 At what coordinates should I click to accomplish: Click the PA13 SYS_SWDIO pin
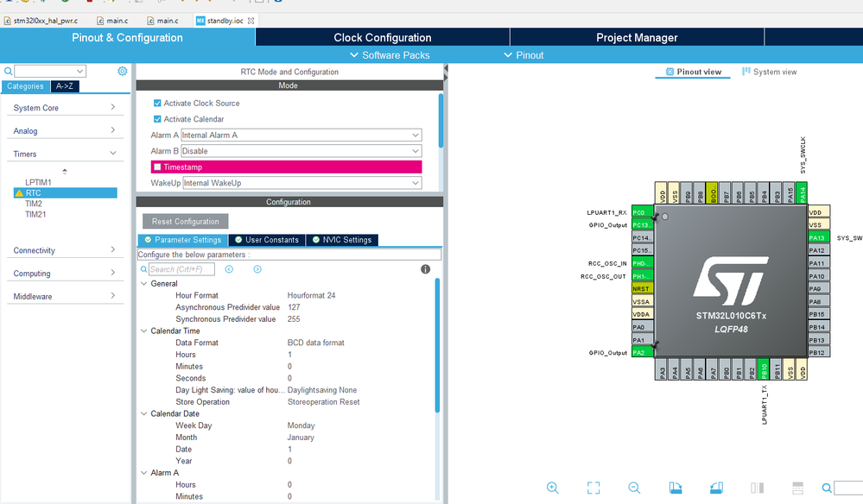[x=819, y=237]
